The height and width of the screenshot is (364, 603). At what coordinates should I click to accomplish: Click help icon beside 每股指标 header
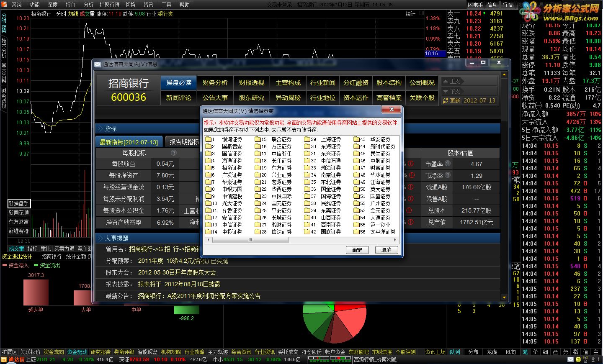coord(174,153)
